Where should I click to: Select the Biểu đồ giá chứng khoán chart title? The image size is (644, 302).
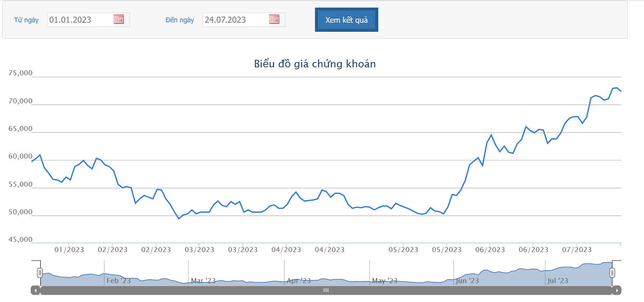point(315,64)
